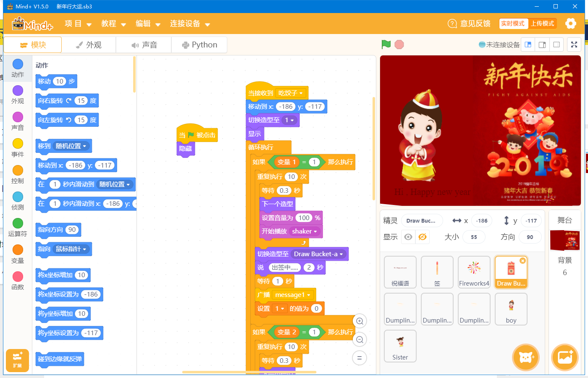
Task: Hide the sprite using the crossed-eye icon
Action: coord(423,237)
